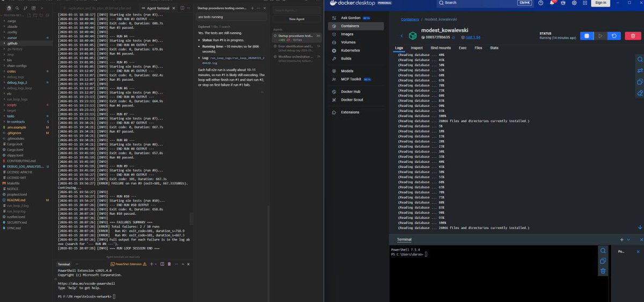Expand more views chevron in Cursor sidebar

pos(42,9)
